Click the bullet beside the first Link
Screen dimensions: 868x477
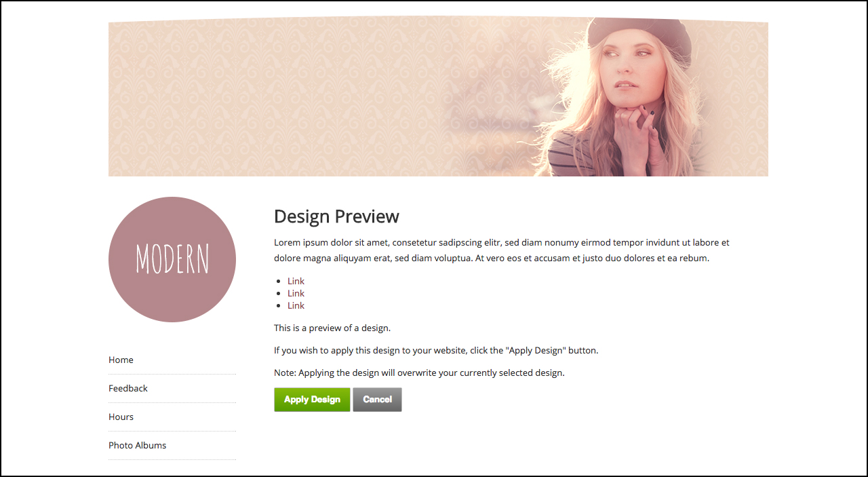pyautogui.click(x=280, y=282)
